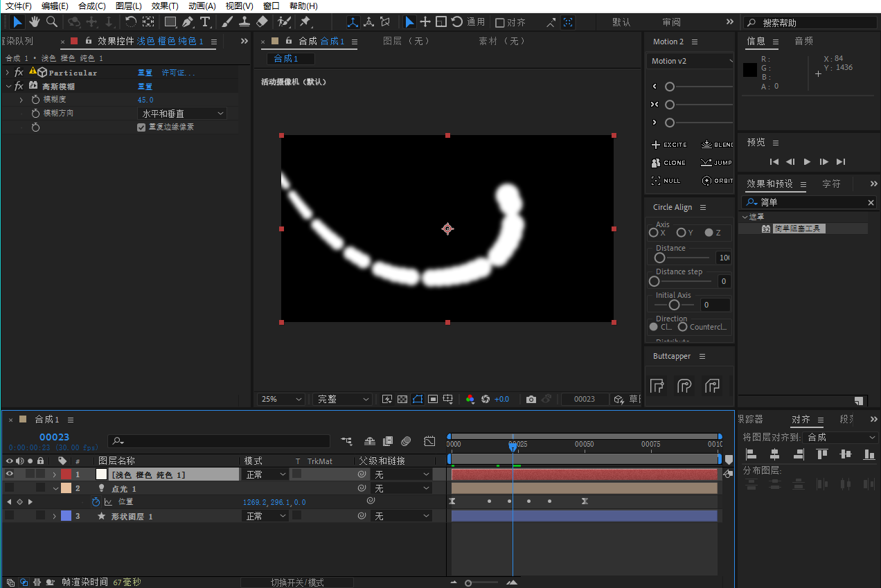Uncheck the 重复边缘像素 checkbox

[x=141, y=127]
